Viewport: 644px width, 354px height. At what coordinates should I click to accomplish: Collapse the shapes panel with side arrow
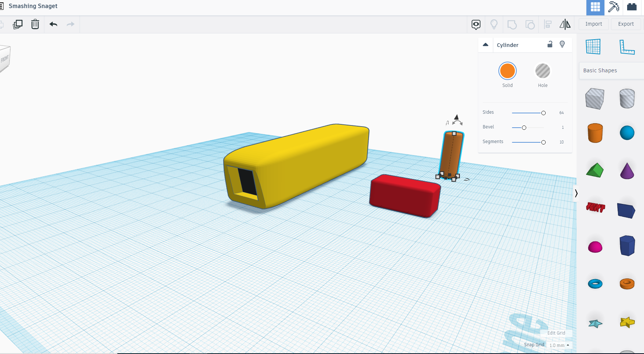tap(576, 193)
